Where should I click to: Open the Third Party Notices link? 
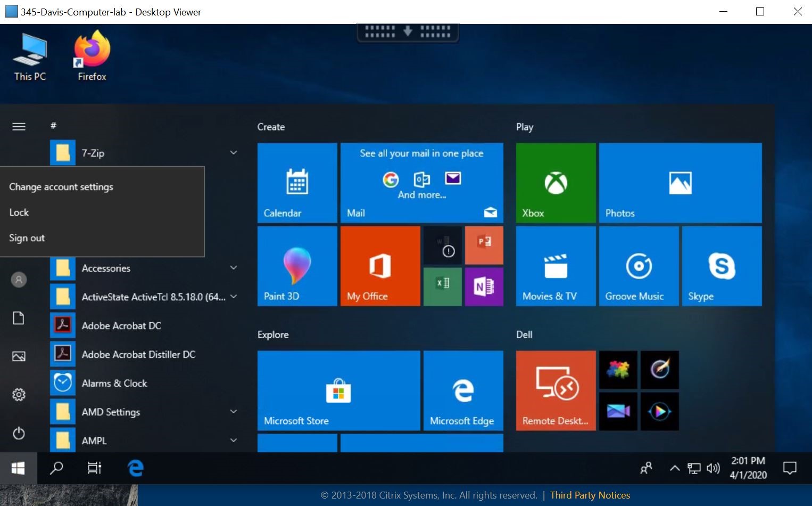[x=590, y=495]
